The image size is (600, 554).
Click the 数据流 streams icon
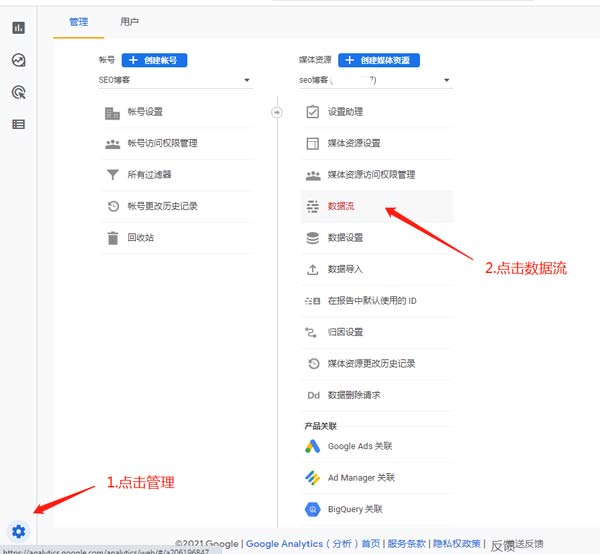pos(313,206)
